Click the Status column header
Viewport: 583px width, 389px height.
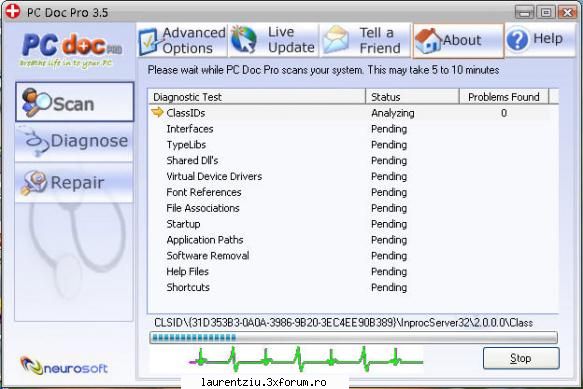pos(412,97)
